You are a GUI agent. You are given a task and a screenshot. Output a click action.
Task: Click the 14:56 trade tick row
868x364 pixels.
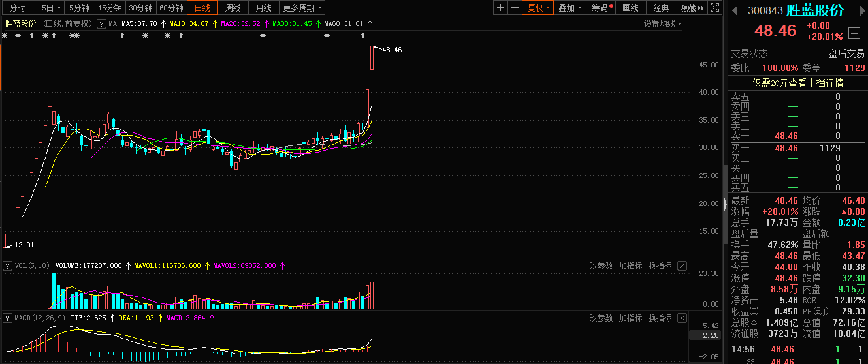797,350
